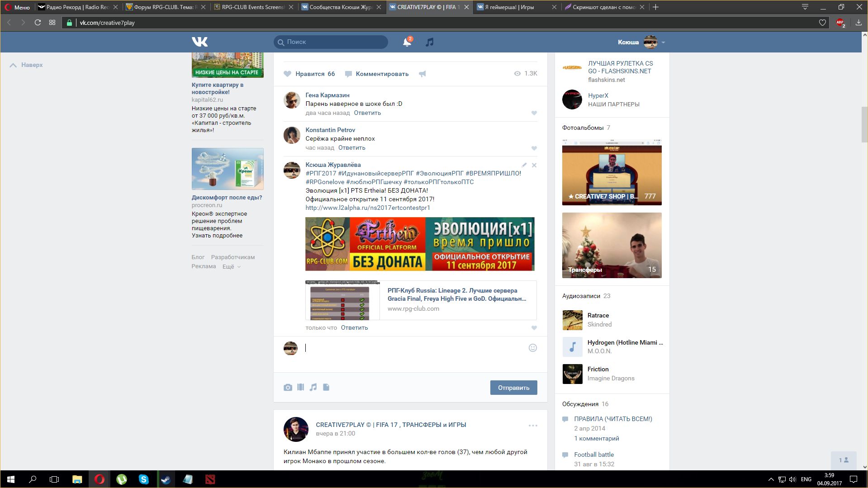
Task: Open the 'Купите квартиру в новостройке!' ad
Action: point(218,89)
